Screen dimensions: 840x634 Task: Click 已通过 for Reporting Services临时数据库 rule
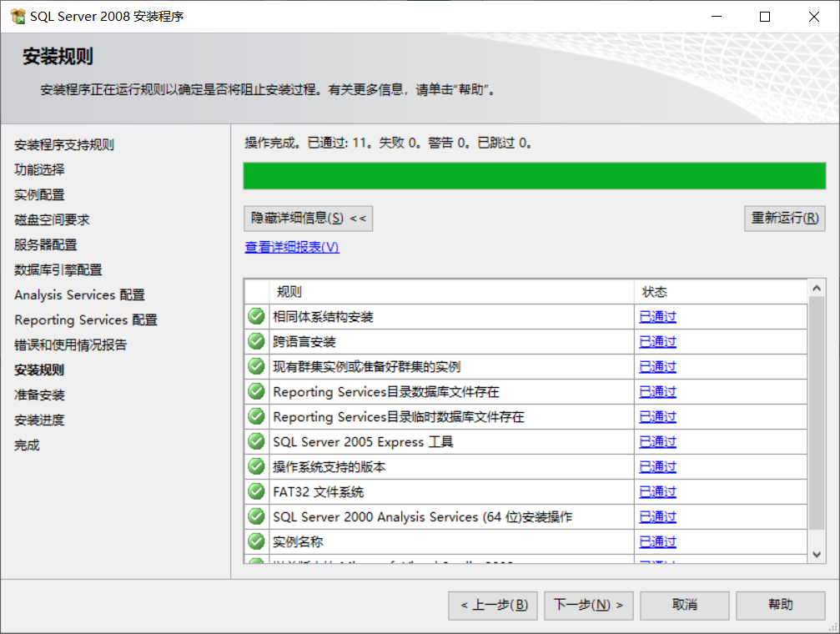point(657,415)
